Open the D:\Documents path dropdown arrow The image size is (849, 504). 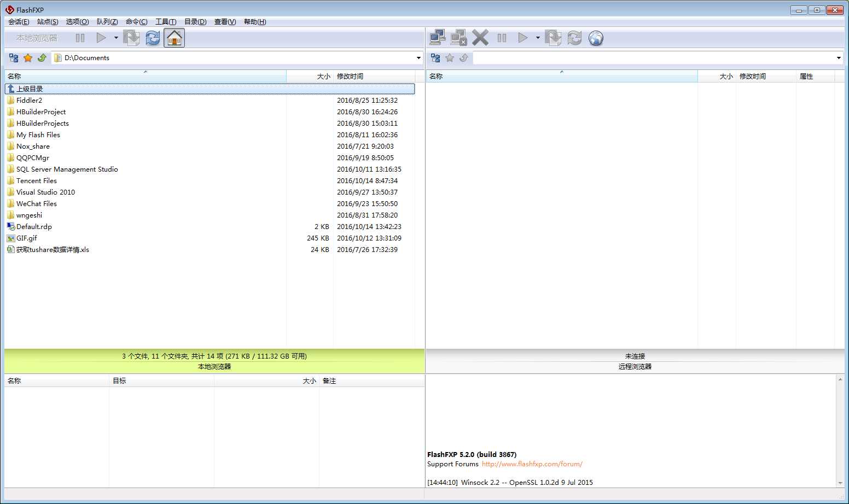418,58
